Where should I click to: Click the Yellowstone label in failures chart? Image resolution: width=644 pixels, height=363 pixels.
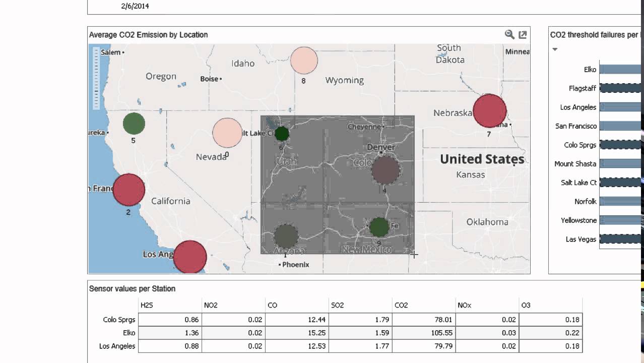coord(578,220)
